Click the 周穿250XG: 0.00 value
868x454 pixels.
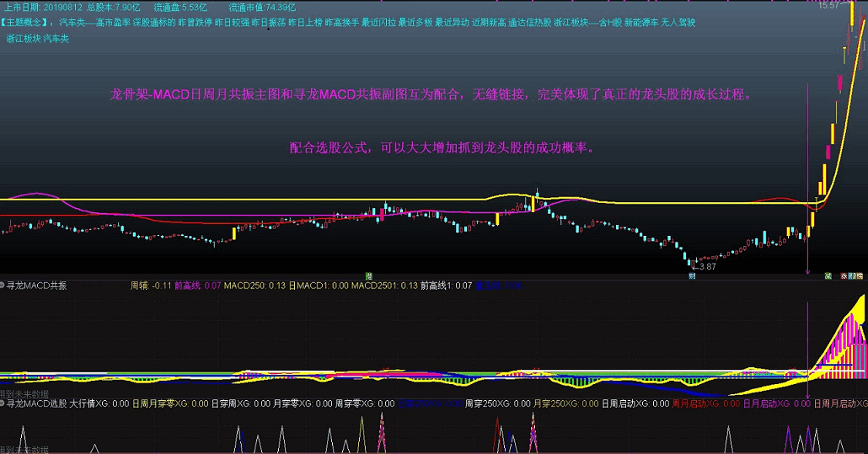point(498,404)
